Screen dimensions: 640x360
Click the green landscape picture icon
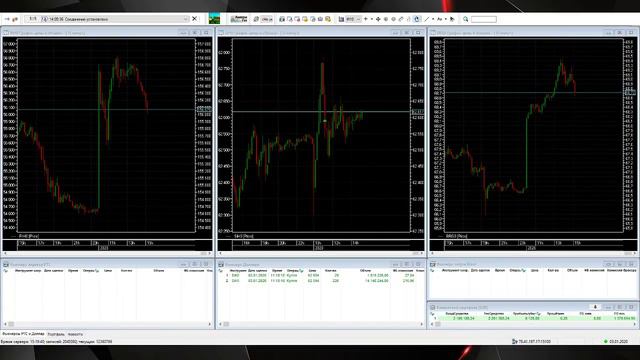[x=214, y=18]
